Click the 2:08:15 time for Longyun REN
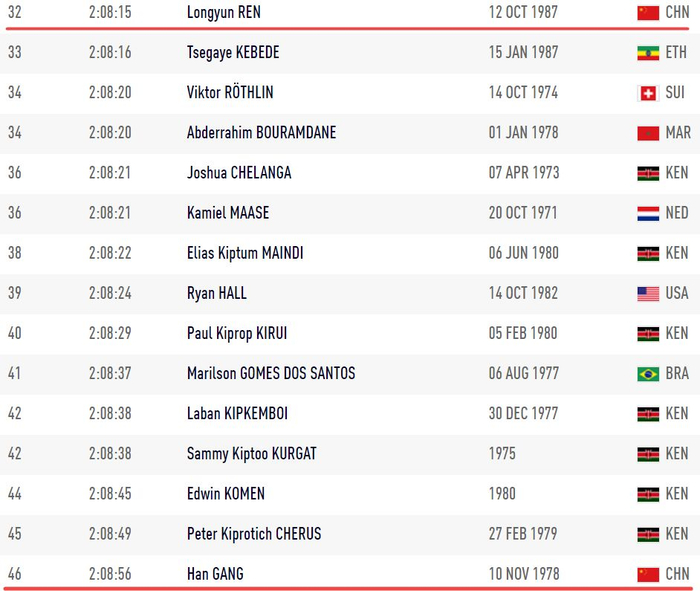 pos(110,13)
